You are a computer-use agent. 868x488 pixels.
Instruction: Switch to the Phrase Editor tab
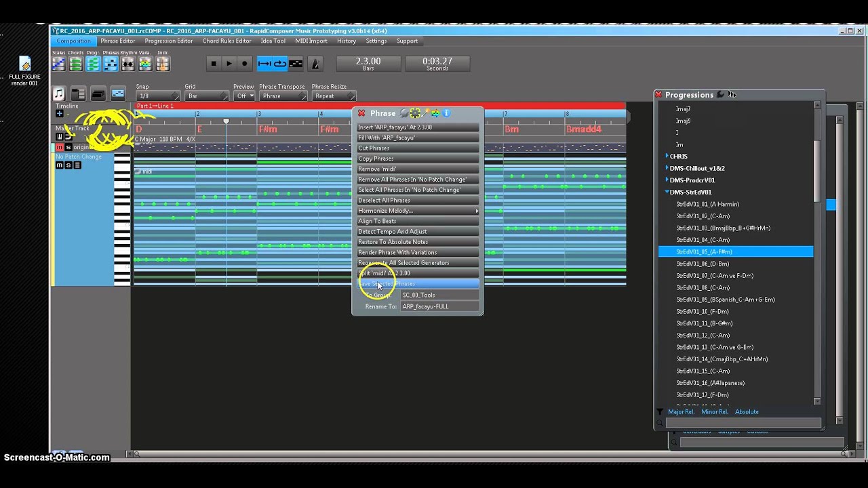(x=118, y=41)
